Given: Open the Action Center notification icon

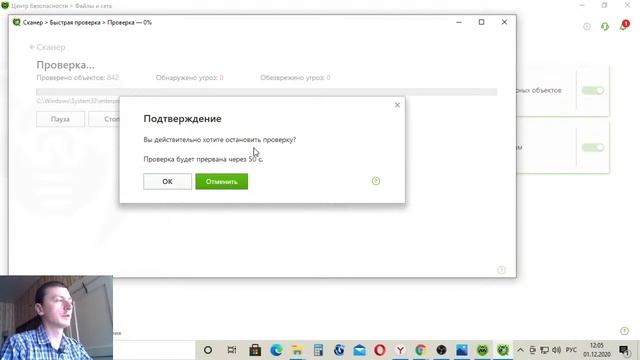Looking at the screenshot, I should (x=624, y=350).
